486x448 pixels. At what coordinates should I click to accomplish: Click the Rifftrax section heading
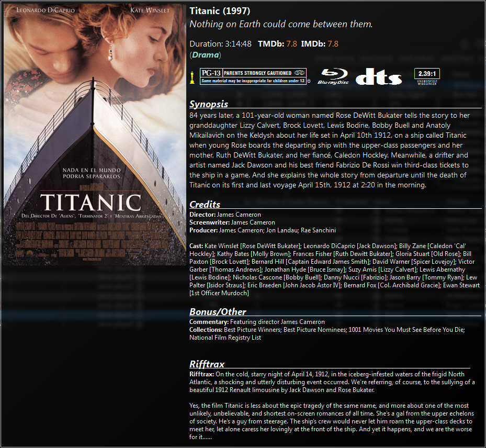[x=207, y=364]
